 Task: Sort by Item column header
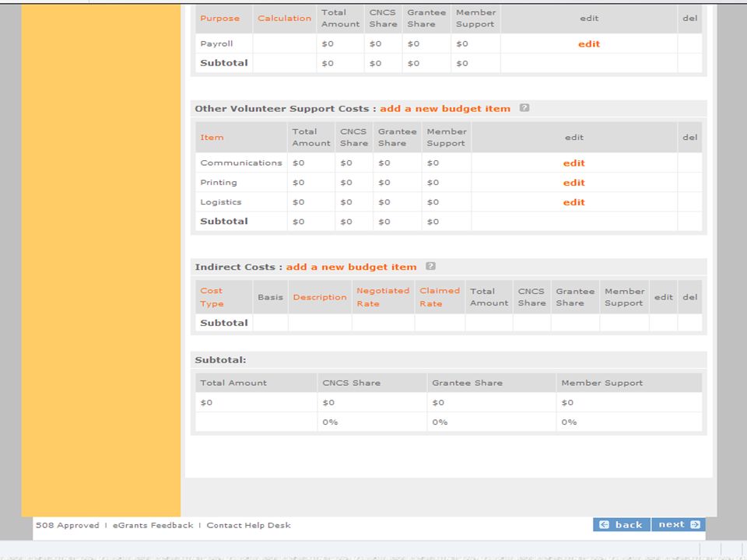pos(212,137)
